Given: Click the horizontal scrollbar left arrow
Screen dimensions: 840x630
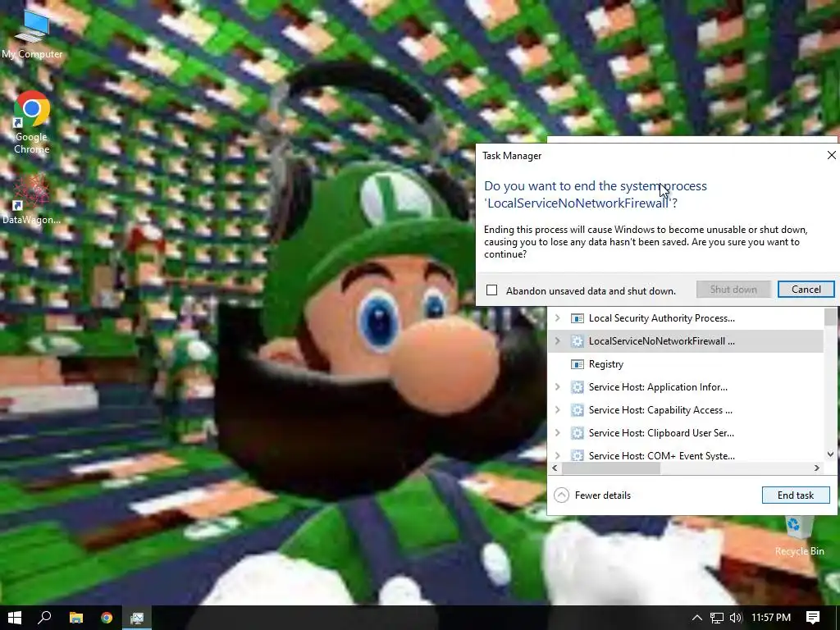Looking at the screenshot, I should [x=555, y=468].
